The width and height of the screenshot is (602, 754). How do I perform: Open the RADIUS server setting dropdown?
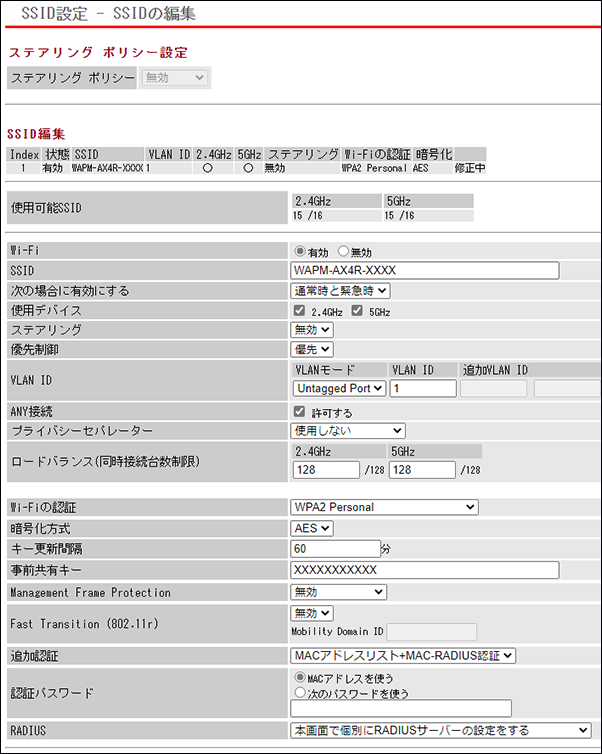[x=440, y=731]
